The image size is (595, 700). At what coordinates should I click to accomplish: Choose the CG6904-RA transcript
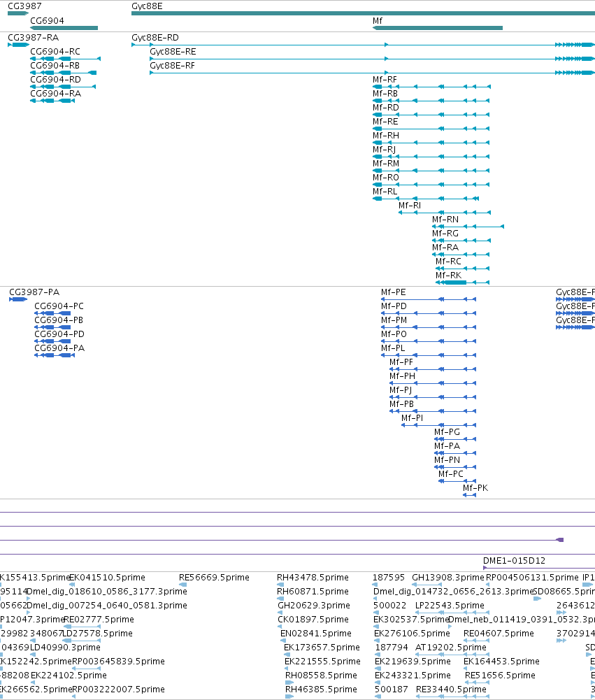52,101
